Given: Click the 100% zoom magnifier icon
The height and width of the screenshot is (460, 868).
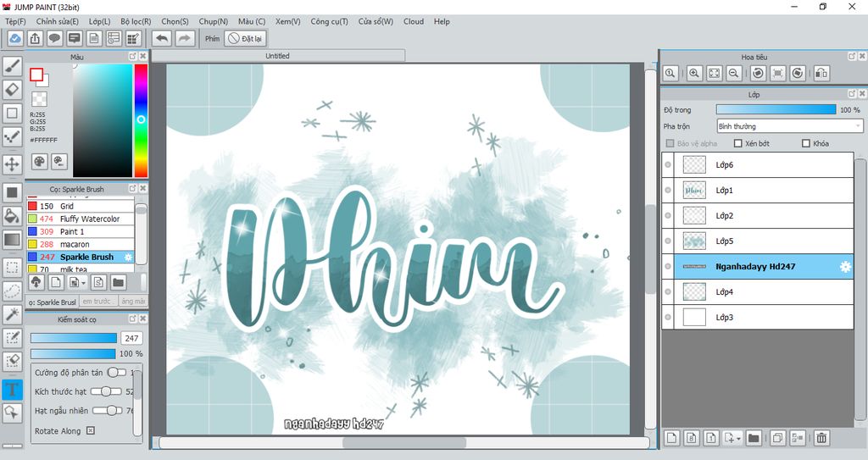Looking at the screenshot, I should 670,73.
